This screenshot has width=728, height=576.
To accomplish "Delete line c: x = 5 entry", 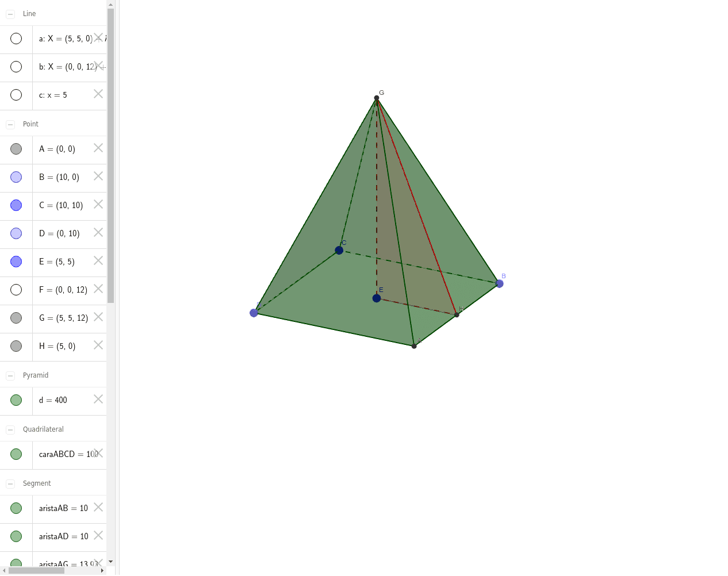I will click(x=98, y=94).
